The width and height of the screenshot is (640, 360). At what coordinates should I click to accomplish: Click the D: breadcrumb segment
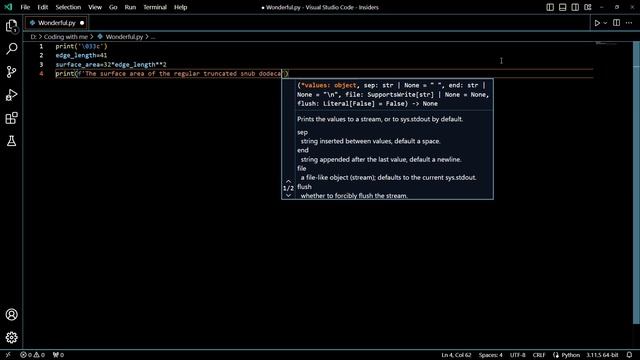33,37
